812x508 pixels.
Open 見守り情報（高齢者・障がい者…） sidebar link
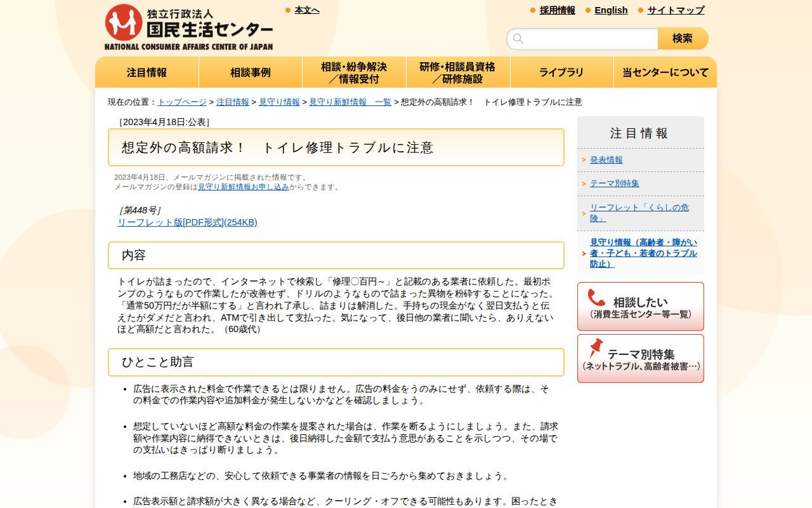click(x=643, y=253)
